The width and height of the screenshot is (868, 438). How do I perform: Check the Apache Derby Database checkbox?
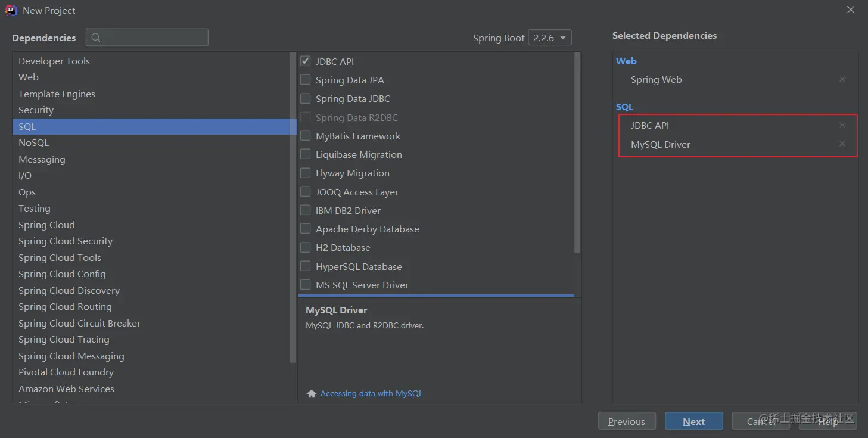[306, 228]
